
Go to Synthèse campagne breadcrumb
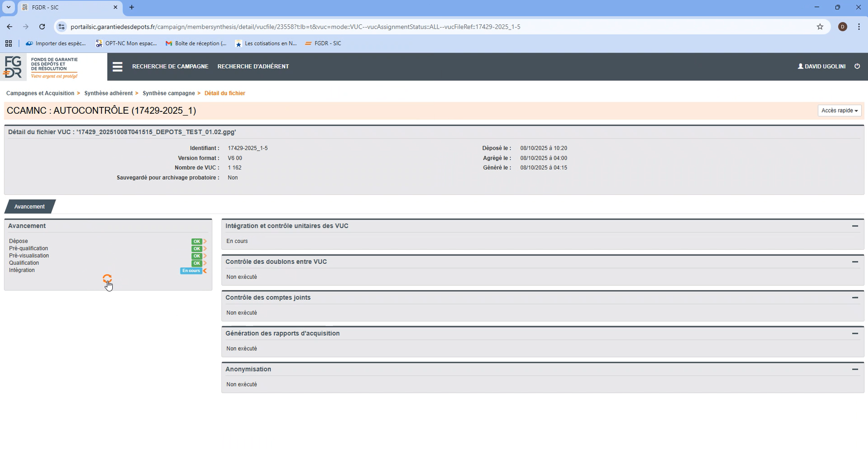point(169,93)
